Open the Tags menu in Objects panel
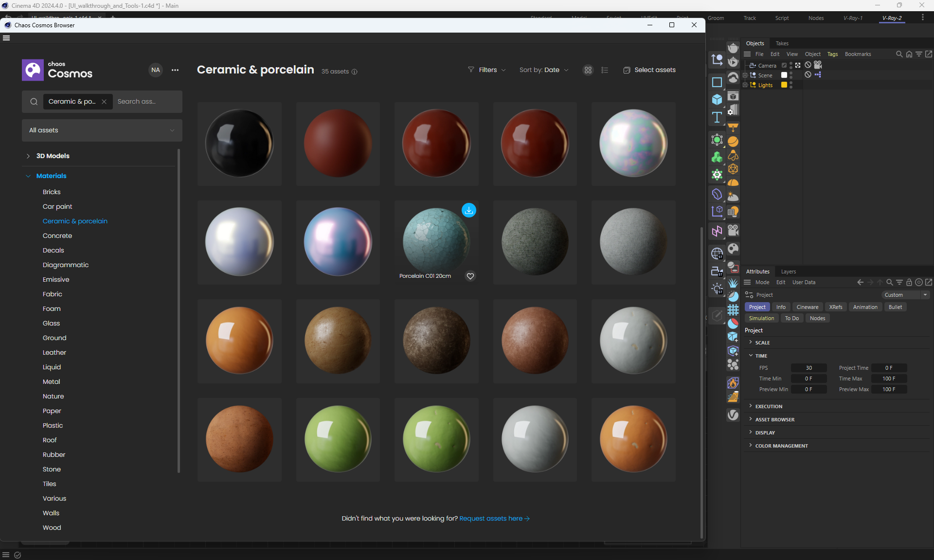 tap(832, 54)
